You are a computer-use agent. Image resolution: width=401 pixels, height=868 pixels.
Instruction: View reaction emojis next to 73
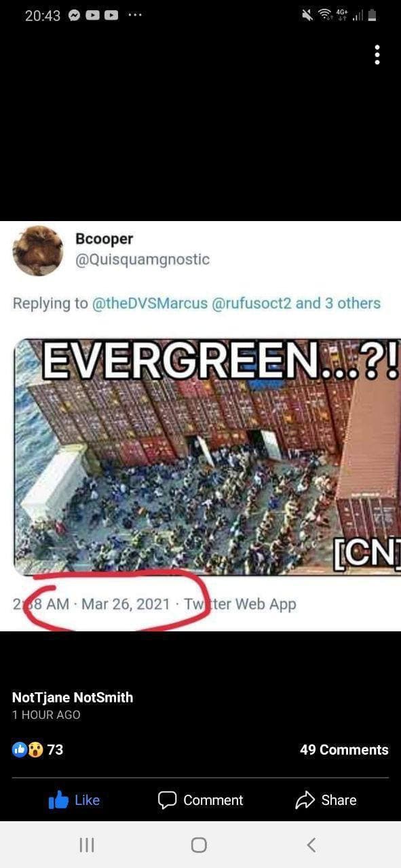pos(28,749)
